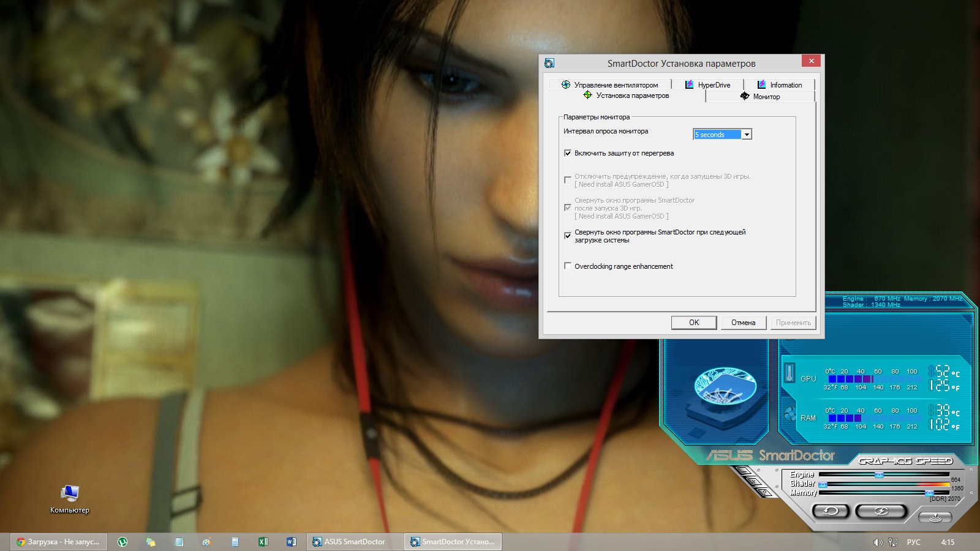This screenshot has width=980, height=551.
Task: Click the settings dialog title bar icon
Action: click(x=549, y=63)
